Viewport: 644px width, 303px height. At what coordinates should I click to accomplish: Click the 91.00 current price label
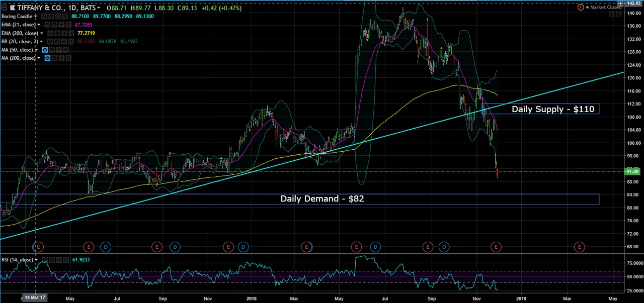click(632, 172)
